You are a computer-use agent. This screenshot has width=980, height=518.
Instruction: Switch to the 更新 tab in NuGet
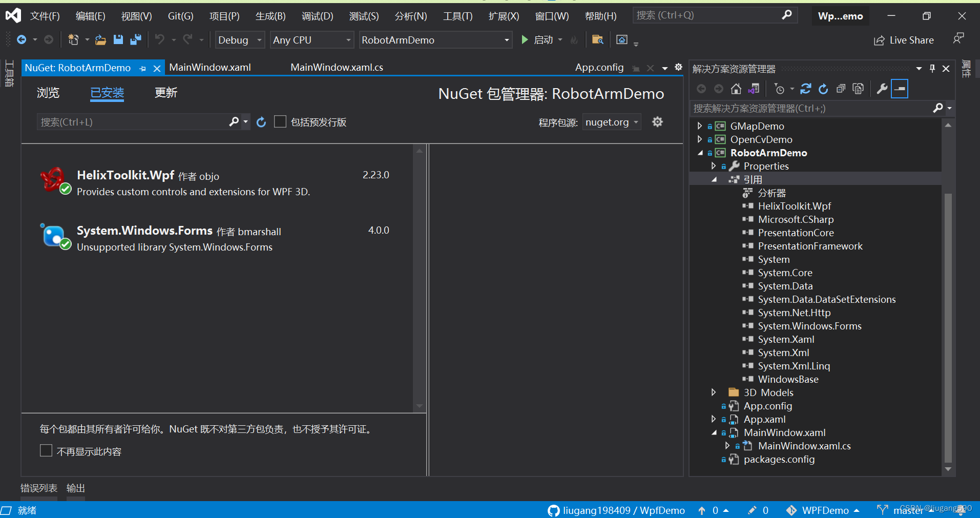pyautogui.click(x=166, y=93)
